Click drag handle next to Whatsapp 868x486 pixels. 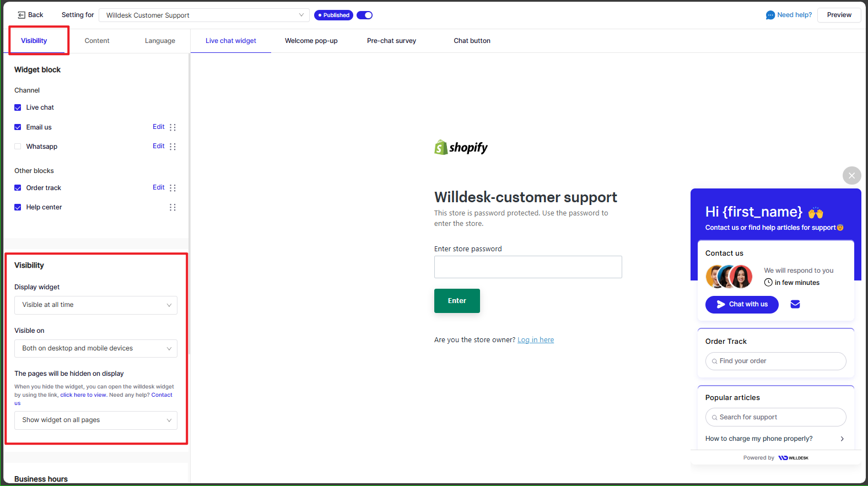tap(172, 147)
